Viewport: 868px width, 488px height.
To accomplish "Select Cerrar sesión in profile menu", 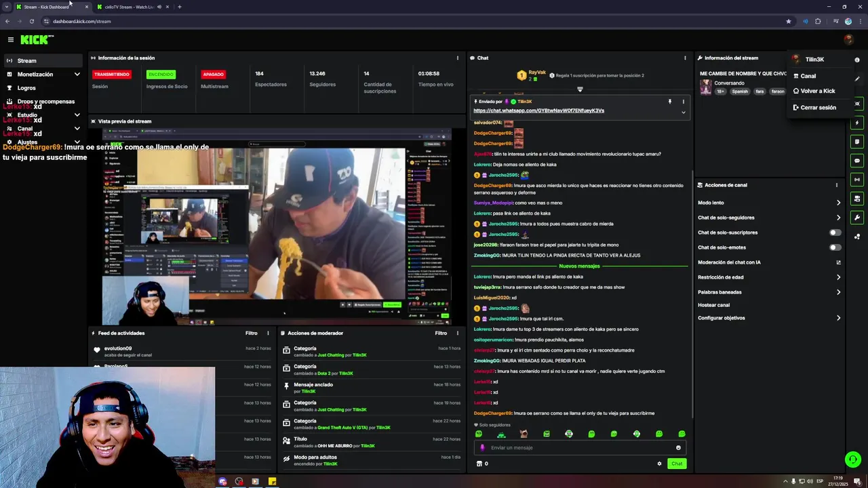I will pyautogui.click(x=818, y=107).
